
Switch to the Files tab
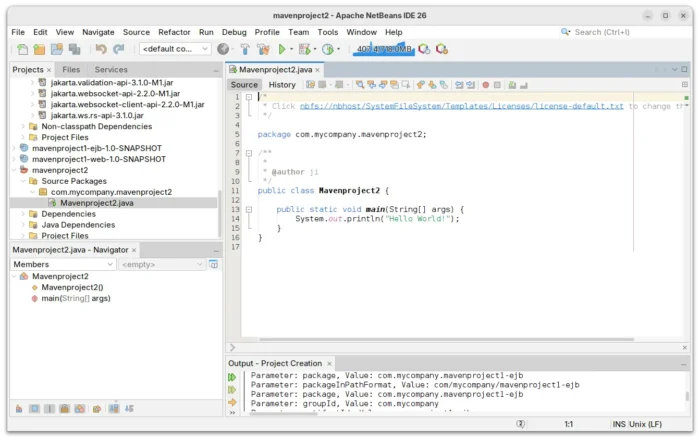click(x=71, y=70)
